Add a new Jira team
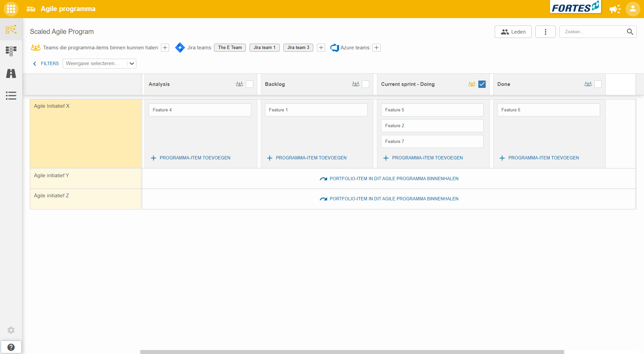 pos(321,48)
